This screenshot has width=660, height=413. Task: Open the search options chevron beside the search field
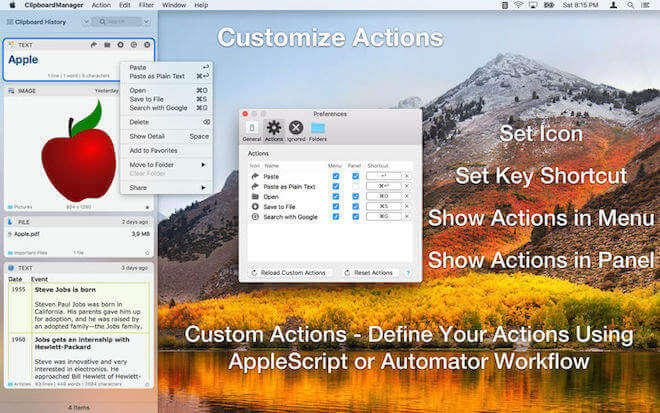tap(146, 21)
